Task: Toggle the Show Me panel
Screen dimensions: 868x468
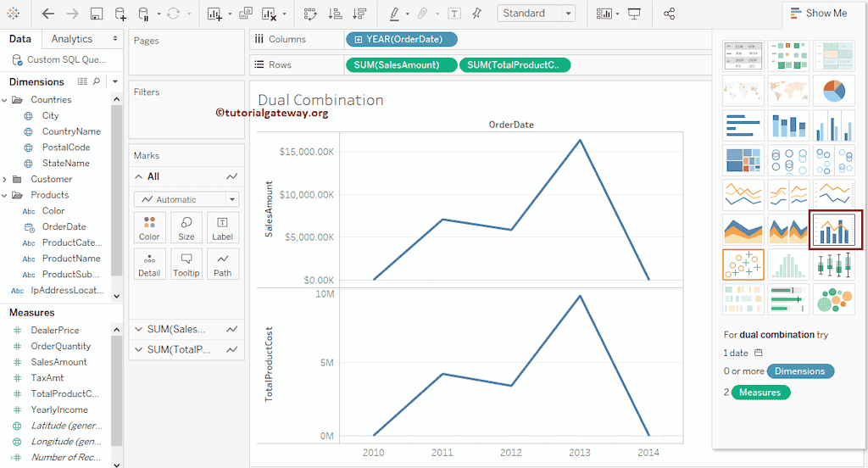Action: (x=818, y=13)
